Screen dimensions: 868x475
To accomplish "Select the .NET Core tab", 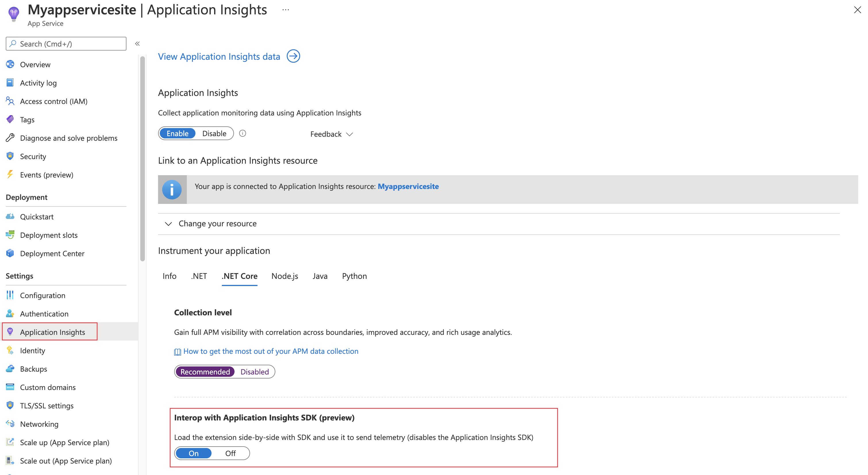I will pyautogui.click(x=239, y=276).
